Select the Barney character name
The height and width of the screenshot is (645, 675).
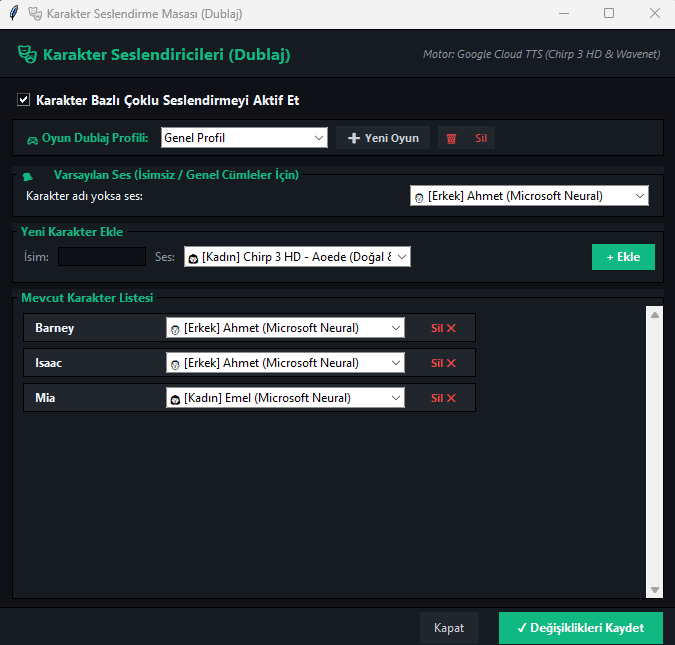pyautogui.click(x=55, y=328)
